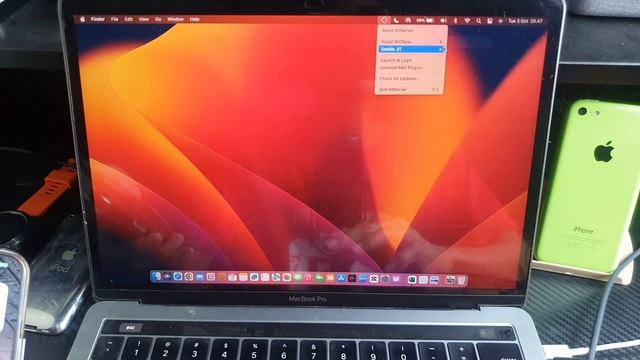640x360 pixels.
Task: Open Music app in the Dock
Action: click(309, 278)
